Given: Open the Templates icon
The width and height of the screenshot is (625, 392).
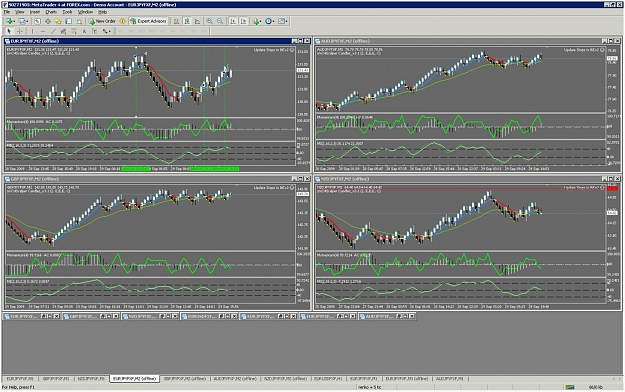Looking at the screenshot, I should pos(282,21).
